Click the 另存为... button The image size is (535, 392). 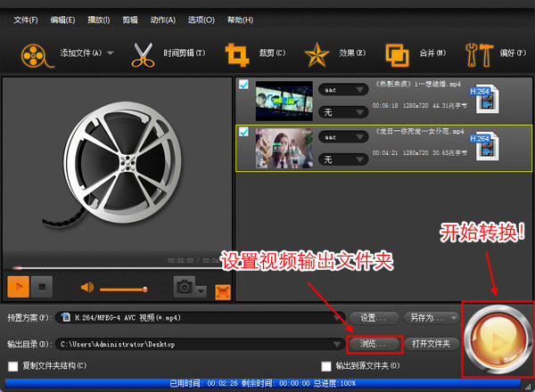coord(432,318)
